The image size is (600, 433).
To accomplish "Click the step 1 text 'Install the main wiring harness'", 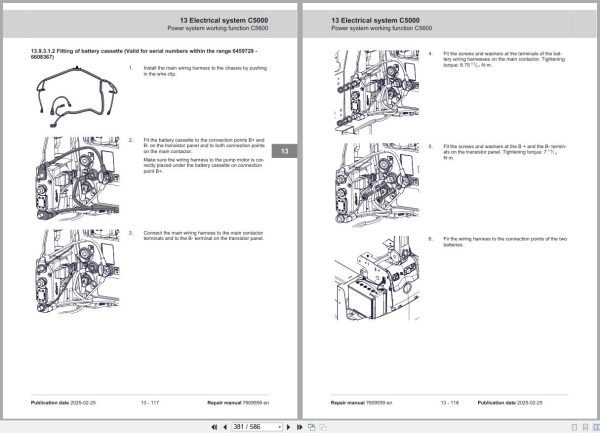I will 205,71.
